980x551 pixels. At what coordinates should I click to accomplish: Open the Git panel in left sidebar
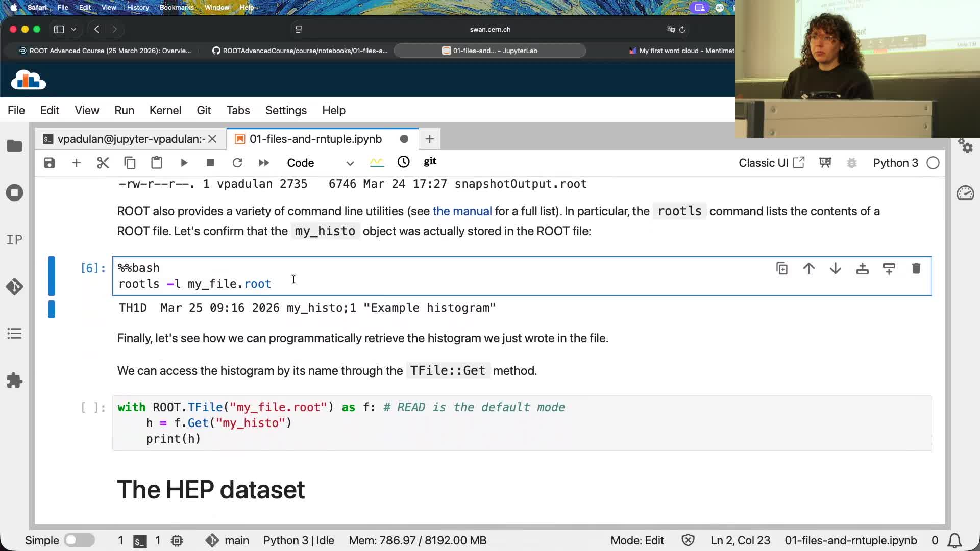tap(15, 287)
